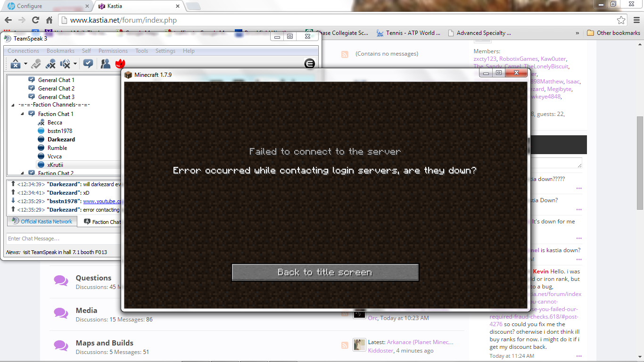Go back in the Chrome browser
The width and height of the screenshot is (644, 362).
point(8,20)
